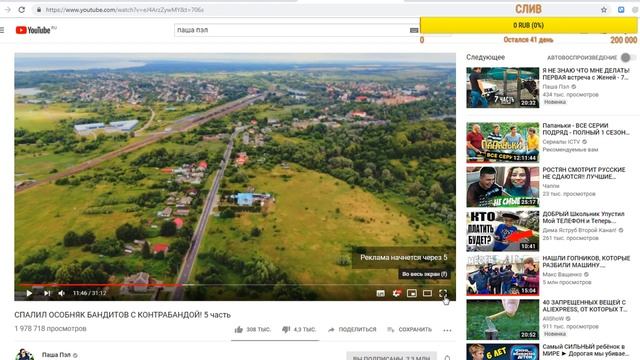Click the СЛИВ overlay heading
Image resolution: width=640 pixels, height=360 pixels.
(x=528, y=9)
